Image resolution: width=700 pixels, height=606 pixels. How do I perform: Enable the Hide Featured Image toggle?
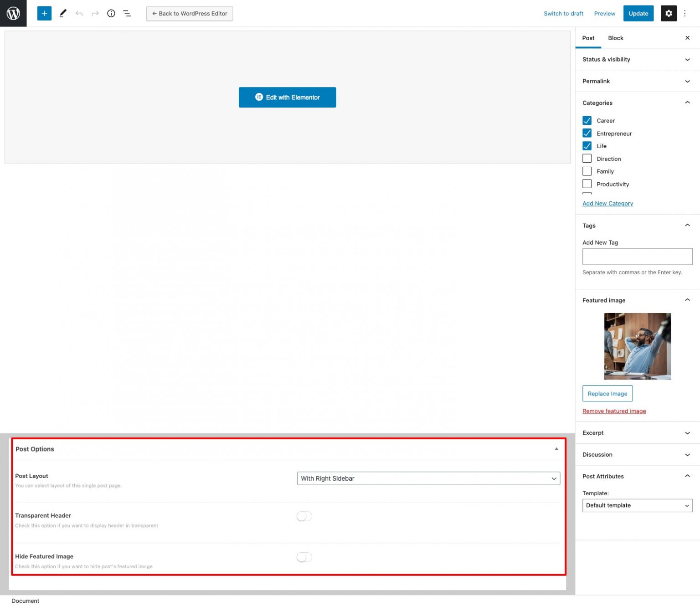point(304,557)
